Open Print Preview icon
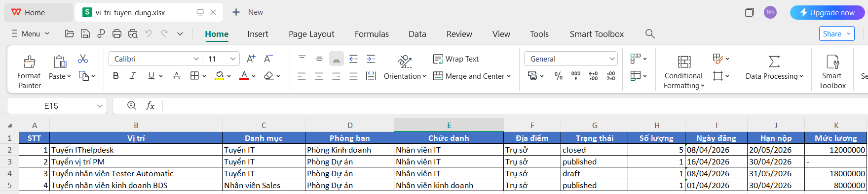The height and width of the screenshot is (194, 868). (133, 34)
